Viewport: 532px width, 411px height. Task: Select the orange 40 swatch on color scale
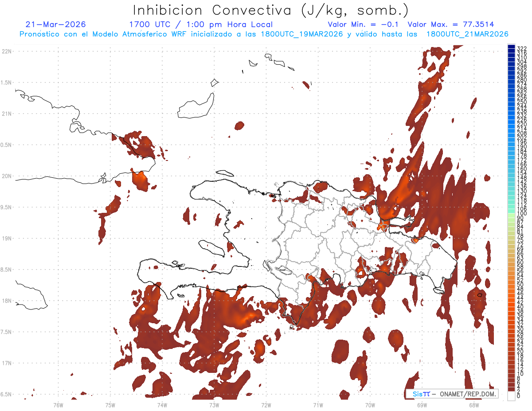coord(511,307)
